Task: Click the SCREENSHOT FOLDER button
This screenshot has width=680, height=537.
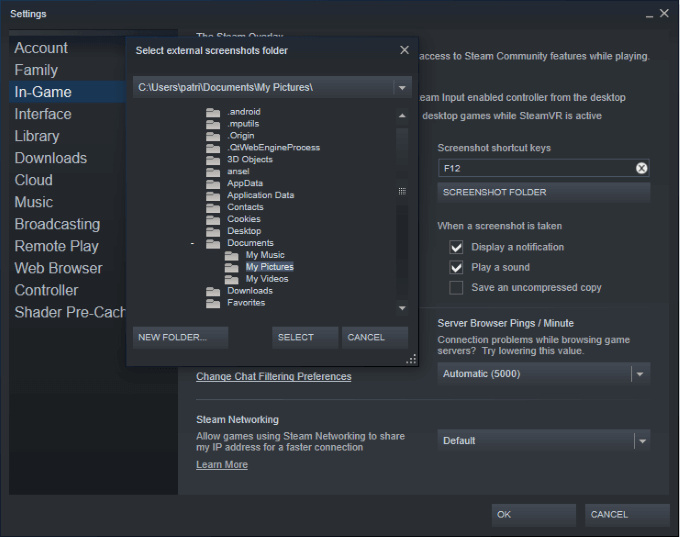Action: (544, 192)
